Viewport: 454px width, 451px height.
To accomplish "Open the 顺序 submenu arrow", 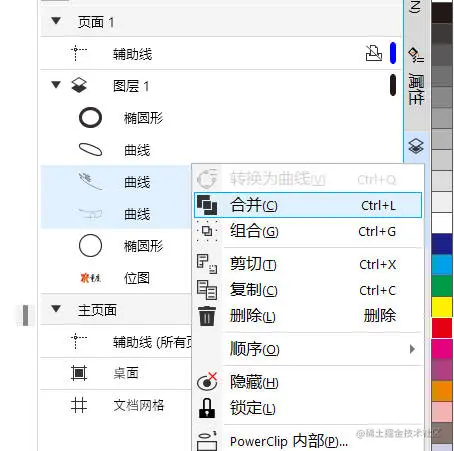I will click(412, 349).
